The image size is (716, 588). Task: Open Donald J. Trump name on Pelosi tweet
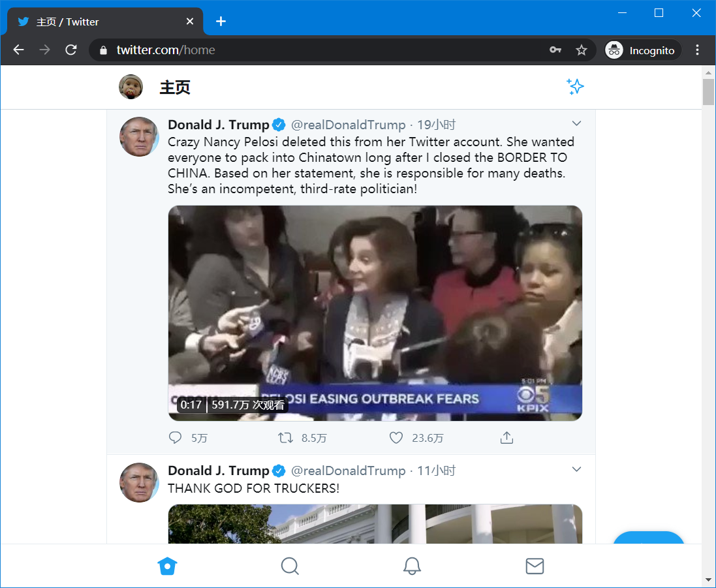[219, 125]
